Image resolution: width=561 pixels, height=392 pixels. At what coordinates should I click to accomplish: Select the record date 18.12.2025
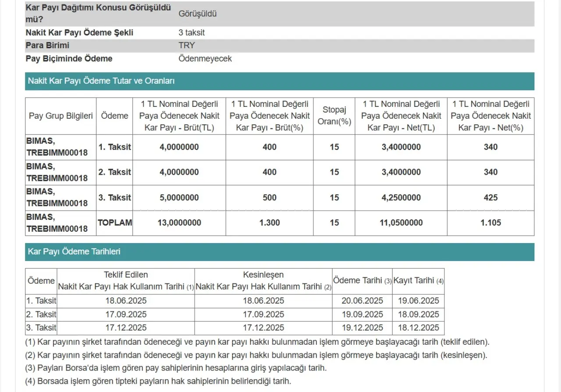click(418, 328)
